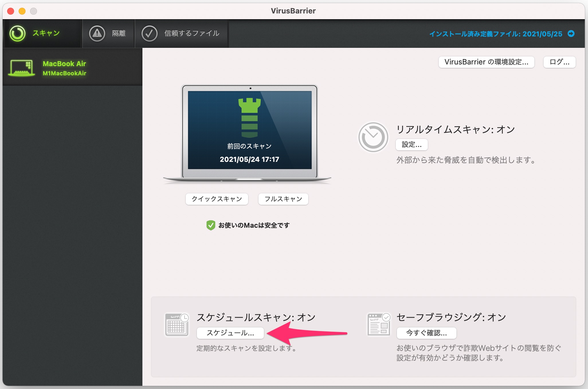The height and width of the screenshot is (389, 588).
Task: Open the 信頼するファイル tab
Action: coord(182,34)
